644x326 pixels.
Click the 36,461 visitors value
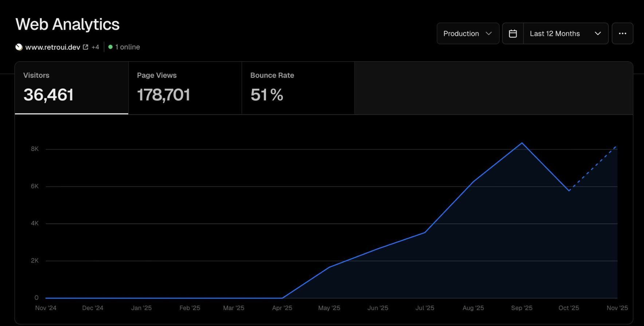[x=48, y=95]
